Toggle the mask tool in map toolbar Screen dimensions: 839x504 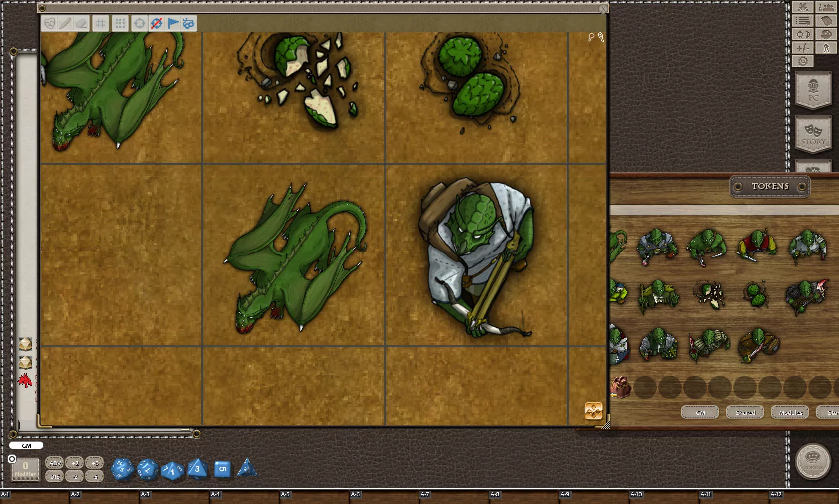(x=50, y=23)
